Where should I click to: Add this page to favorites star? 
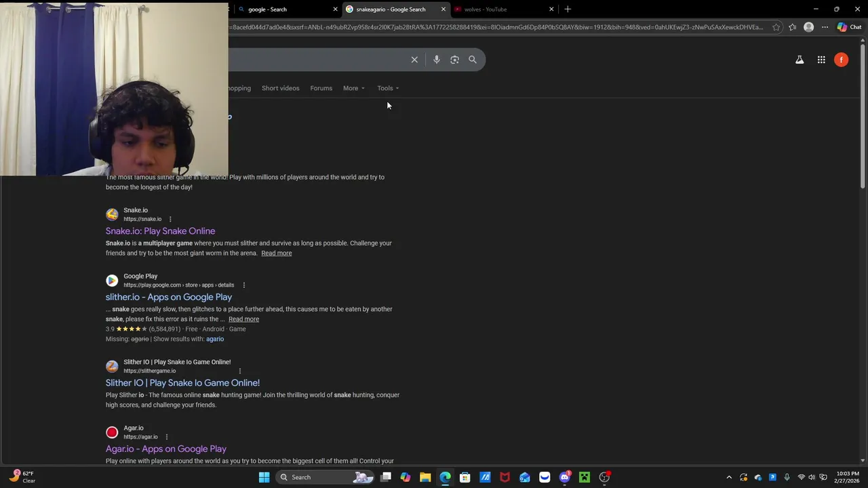[x=776, y=27]
